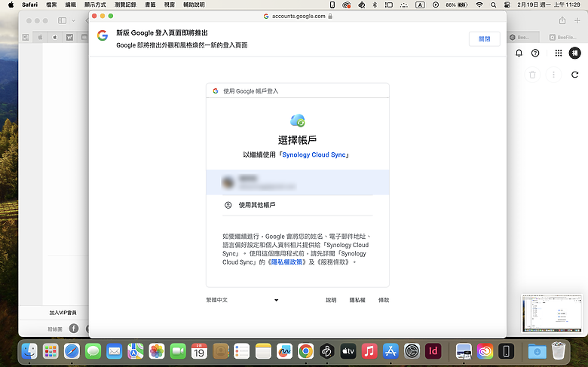Open Creative Cloud from the Dock
Image resolution: width=588 pixels, height=367 pixels.
click(x=485, y=351)
